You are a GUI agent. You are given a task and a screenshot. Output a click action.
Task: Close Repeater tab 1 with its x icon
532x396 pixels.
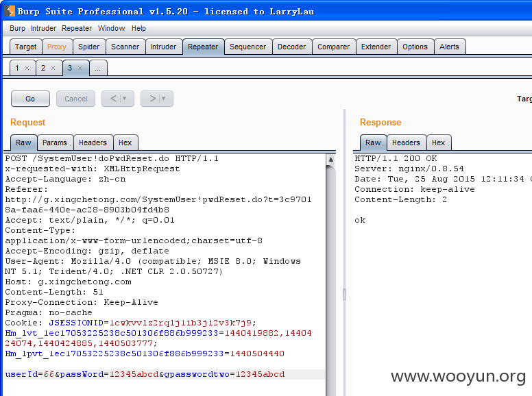[27, 68]
